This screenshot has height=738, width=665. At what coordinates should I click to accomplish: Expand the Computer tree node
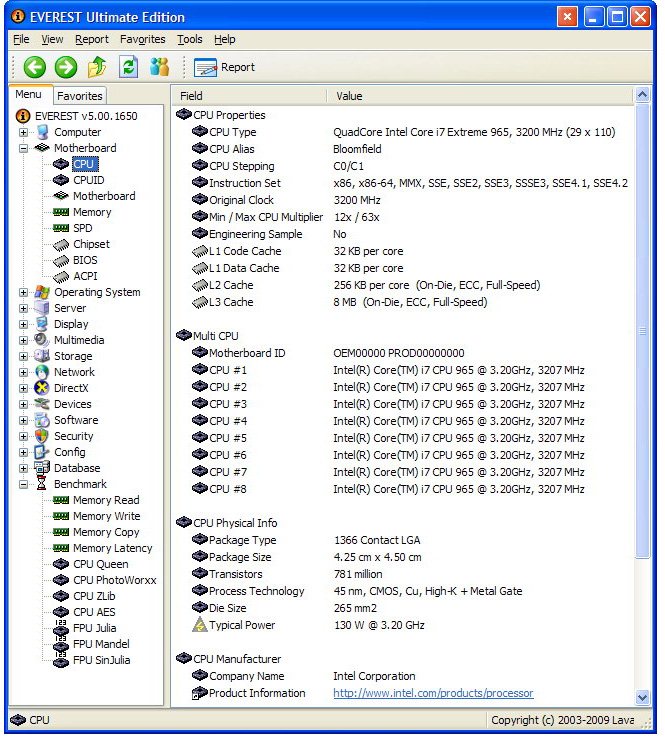(23, 133)
